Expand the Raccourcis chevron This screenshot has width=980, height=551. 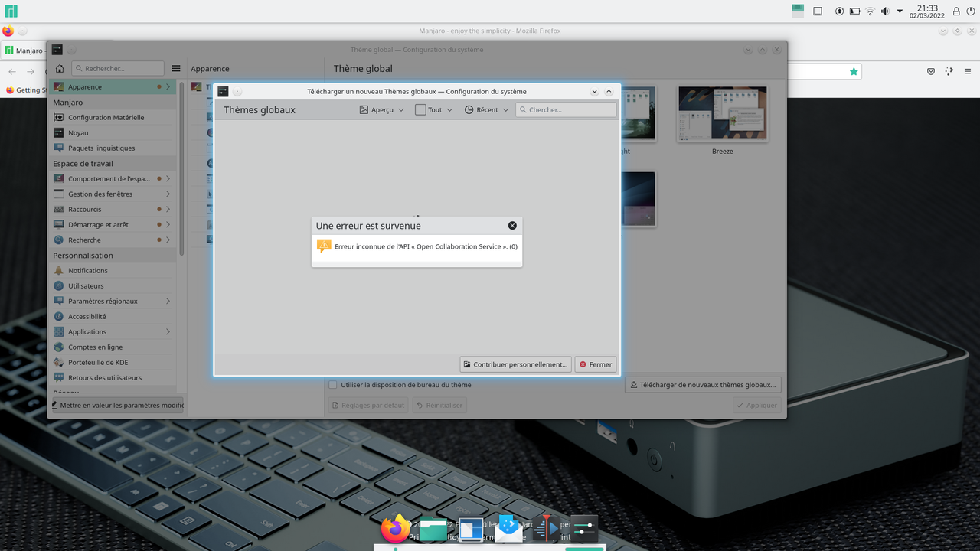pos(168,209)
